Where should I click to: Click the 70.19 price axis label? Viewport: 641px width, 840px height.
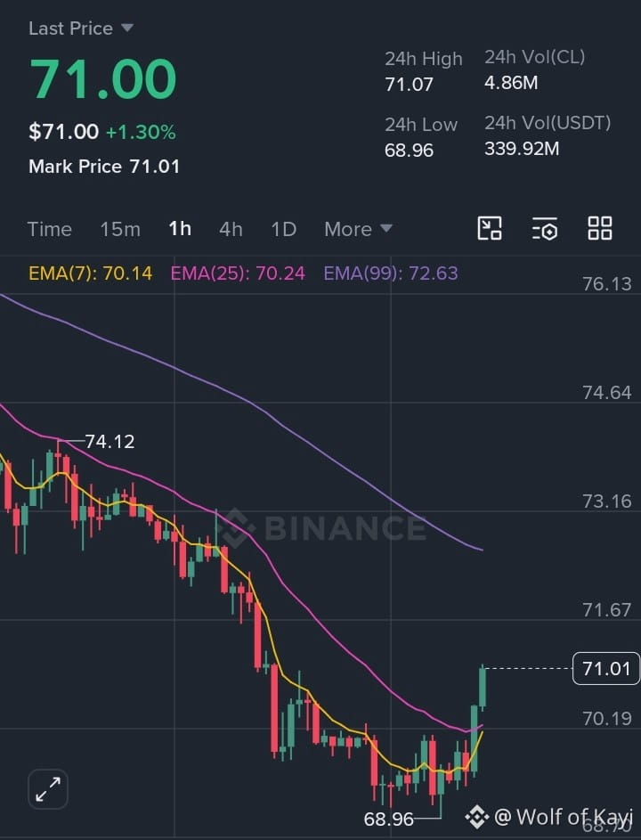click(x=607, y=718)
